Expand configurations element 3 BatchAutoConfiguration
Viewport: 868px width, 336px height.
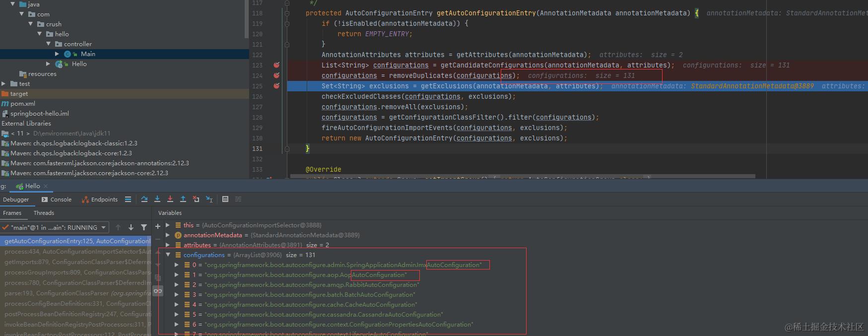[x=176, y=295]
